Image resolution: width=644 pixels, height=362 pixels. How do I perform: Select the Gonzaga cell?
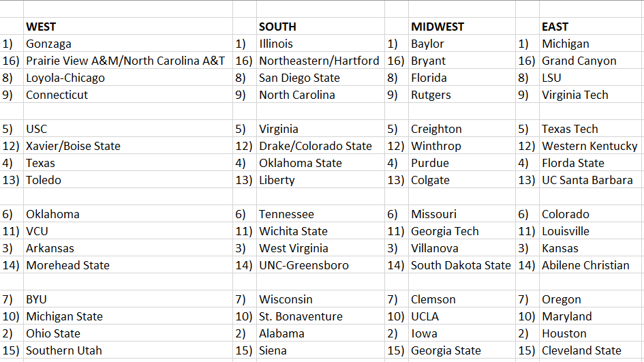(x=48, y=44)
